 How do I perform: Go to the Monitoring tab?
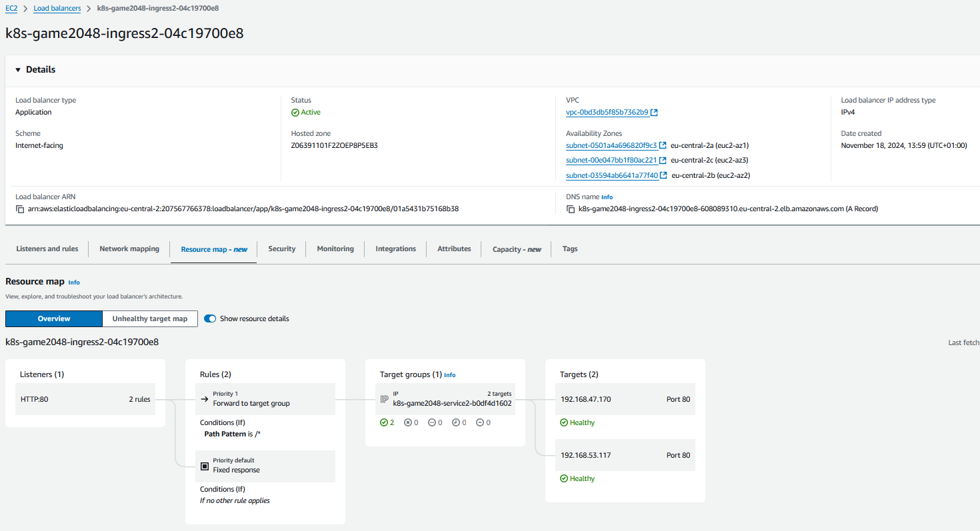[x=335, y=249]
